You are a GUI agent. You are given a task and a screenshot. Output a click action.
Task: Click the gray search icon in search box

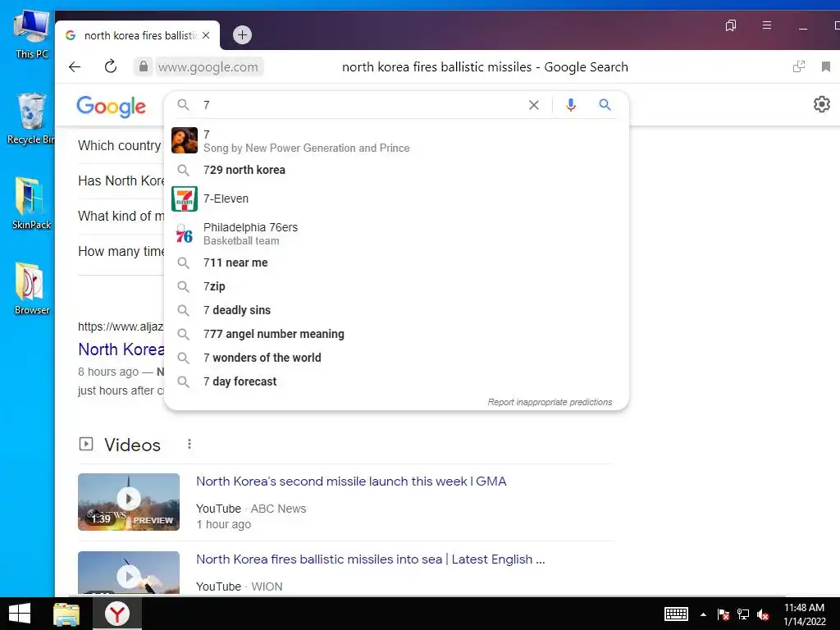[183, 105]
